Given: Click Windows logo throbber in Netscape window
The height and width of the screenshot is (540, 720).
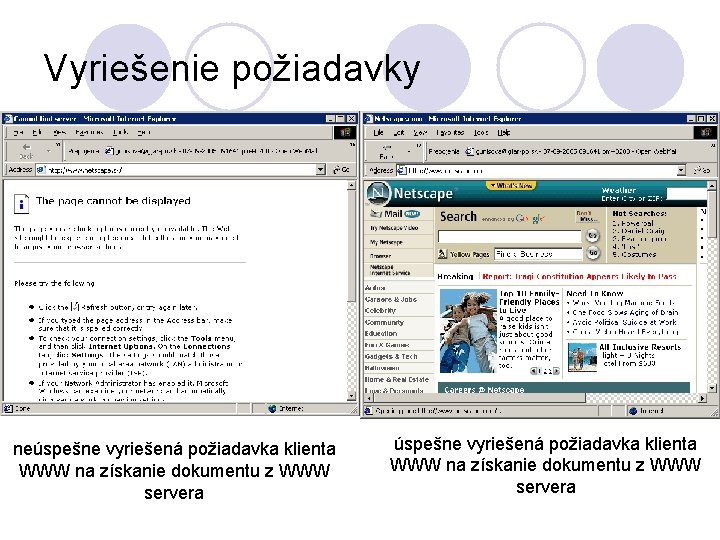Looking at the screenshot, I should click(705, 133).
